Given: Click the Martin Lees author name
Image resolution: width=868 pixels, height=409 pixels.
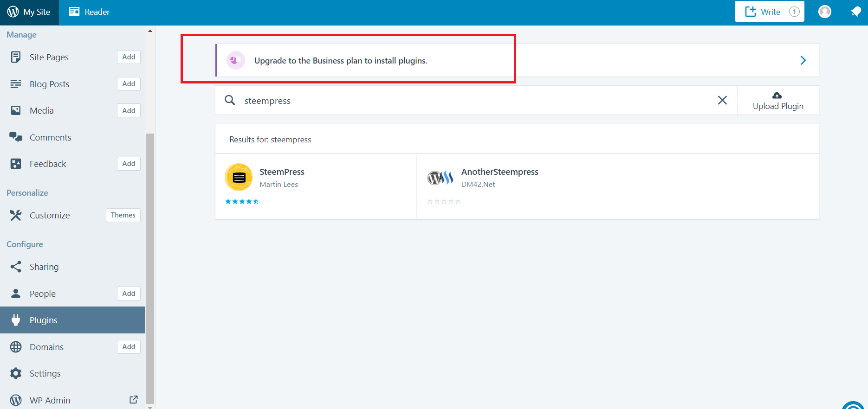Looking at the screenshot, I should point(279,184).
